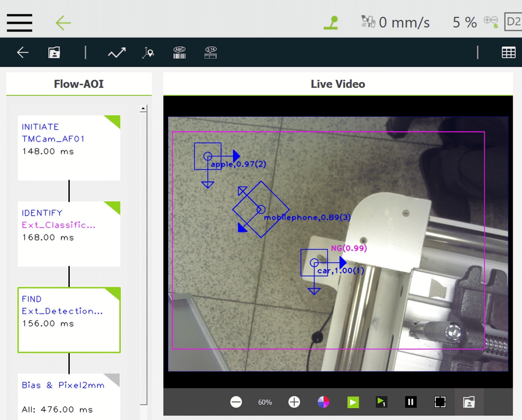Open the hamburger main menu

(19, 22)
